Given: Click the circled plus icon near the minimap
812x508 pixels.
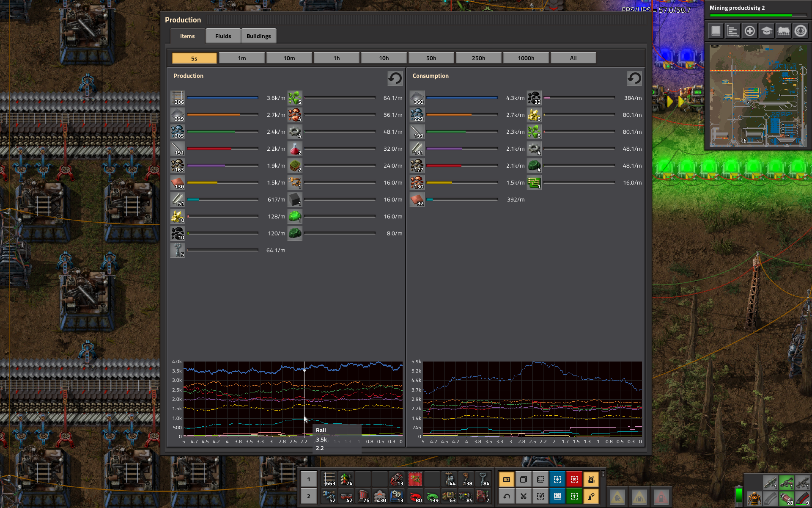Looking at the screenshot, I should point(749,31).
